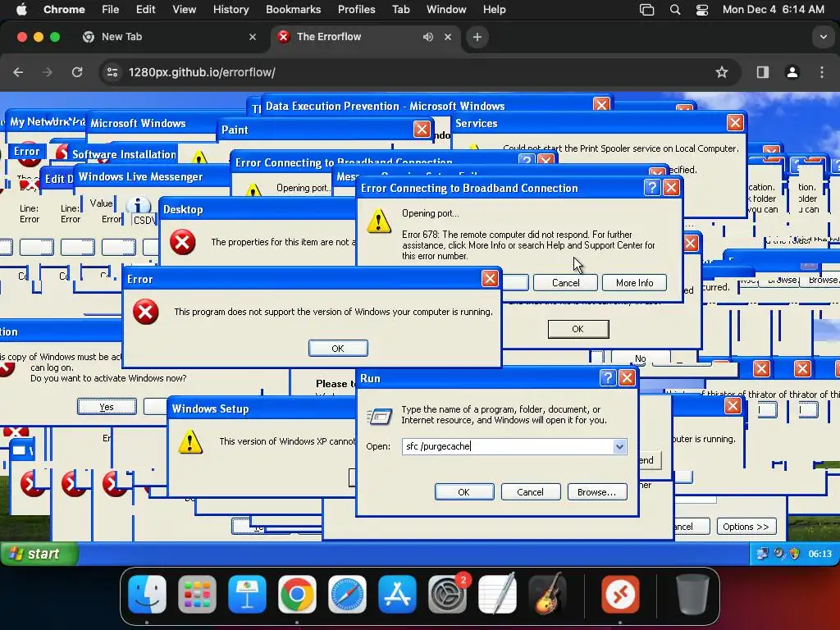Reload the Errorflow page
The image size is (840, 630).
pyautogui.click(x=77, y=72)
